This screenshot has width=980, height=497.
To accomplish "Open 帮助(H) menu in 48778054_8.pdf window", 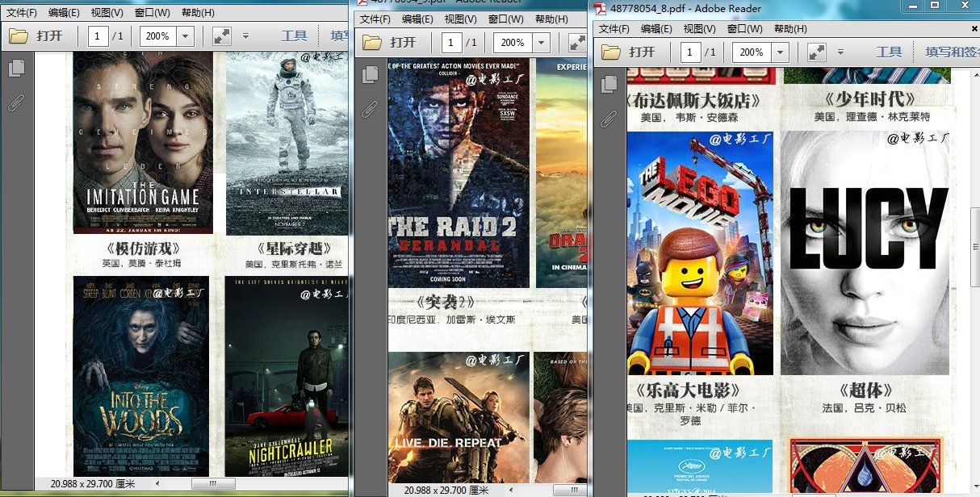I will click(789, 29).
